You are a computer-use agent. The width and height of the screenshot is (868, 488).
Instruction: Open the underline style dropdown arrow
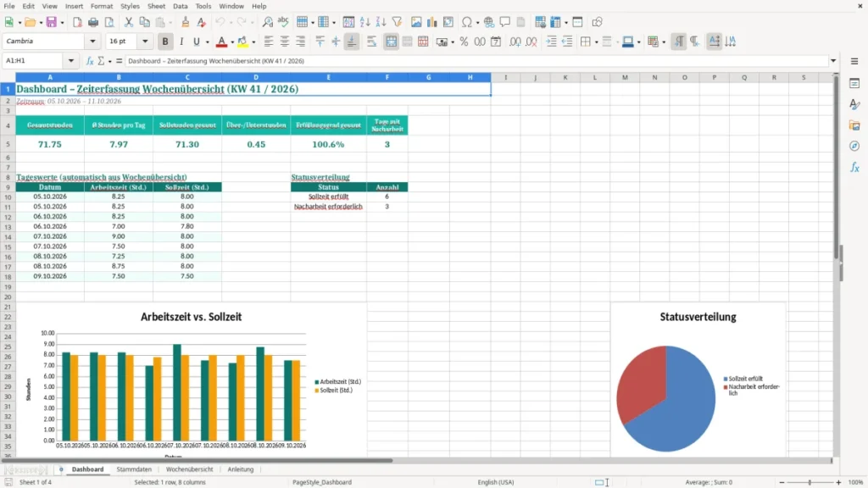click(x=207, y=42)
